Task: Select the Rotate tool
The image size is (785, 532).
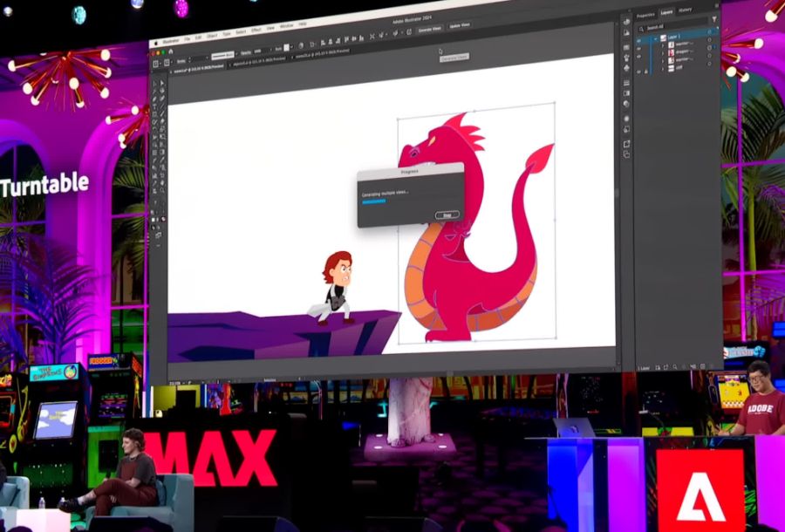Action: (x=154, y=130)
